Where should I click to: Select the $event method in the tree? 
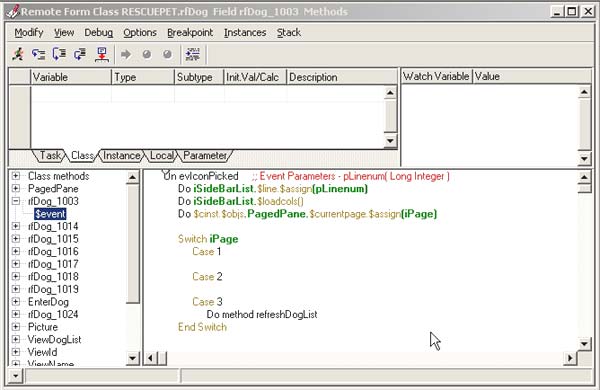click(x=50, y=214)
